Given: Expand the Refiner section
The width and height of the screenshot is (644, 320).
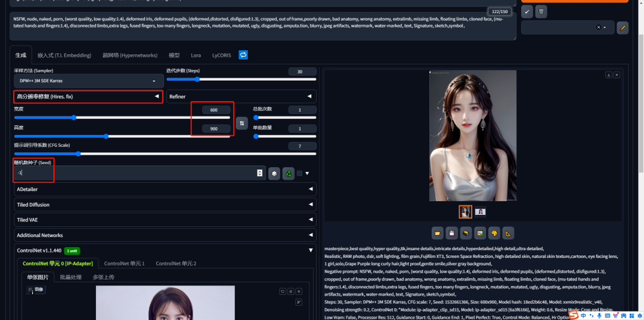Looking at the screenshot, I should tap(241, 97).
